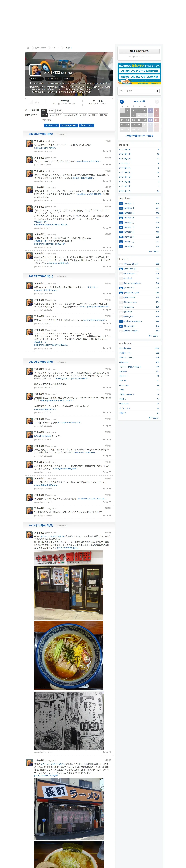Switch sort order to 朝→夜
The image size is (186, 868).
(x=51, y=111)
